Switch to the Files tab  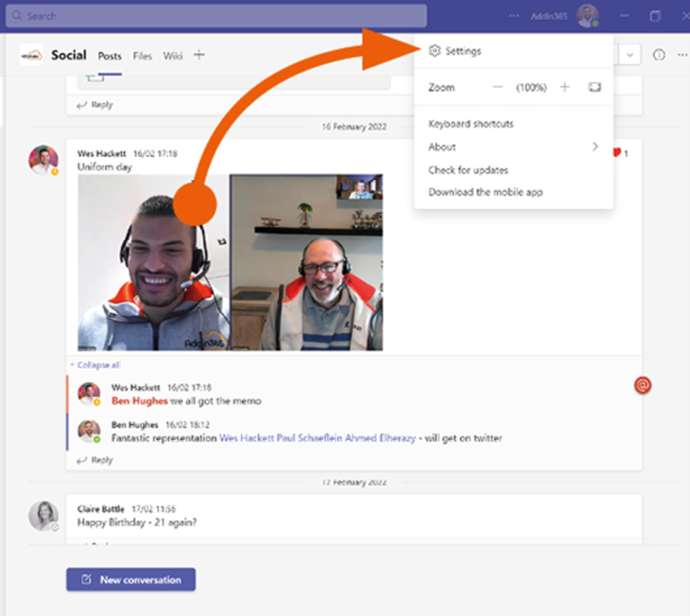142,56
